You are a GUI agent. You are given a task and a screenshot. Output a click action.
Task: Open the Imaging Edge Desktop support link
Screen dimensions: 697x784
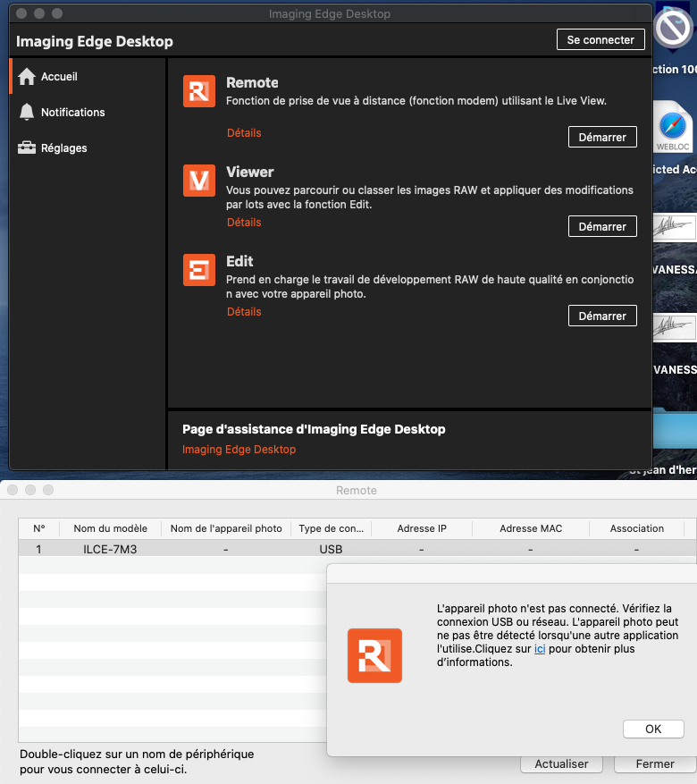[x=239, y=450]
